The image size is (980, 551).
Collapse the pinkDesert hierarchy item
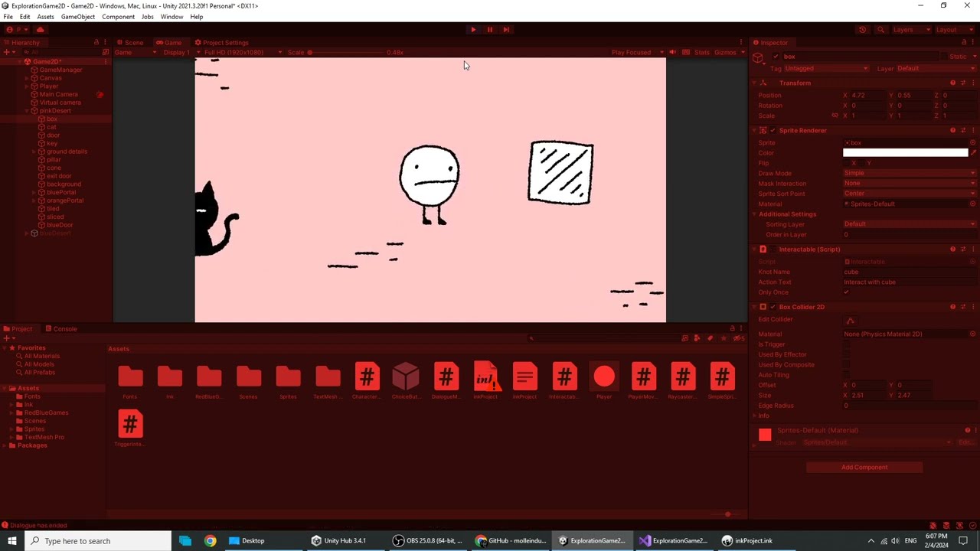point(25,110)
